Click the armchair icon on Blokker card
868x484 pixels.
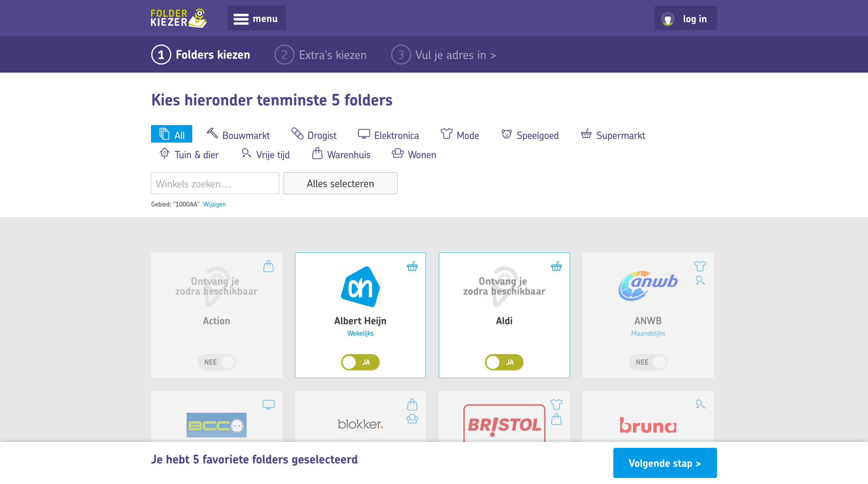pyautogui.click(x=412, y=419)
